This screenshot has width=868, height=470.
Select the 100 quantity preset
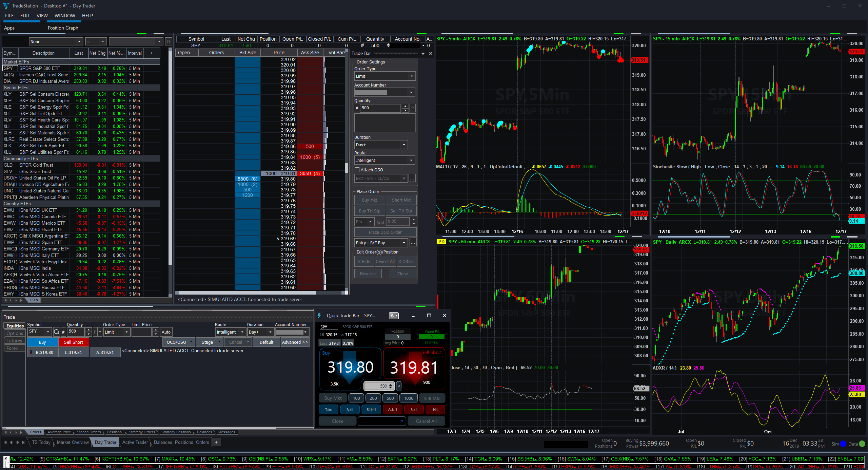[x=356, y=398]
